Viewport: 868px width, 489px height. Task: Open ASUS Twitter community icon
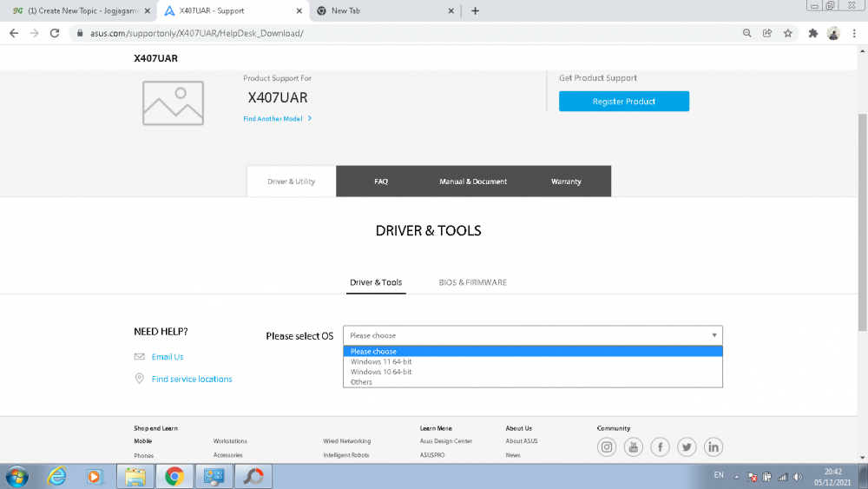pyautogui.click(x=687, y=447)
